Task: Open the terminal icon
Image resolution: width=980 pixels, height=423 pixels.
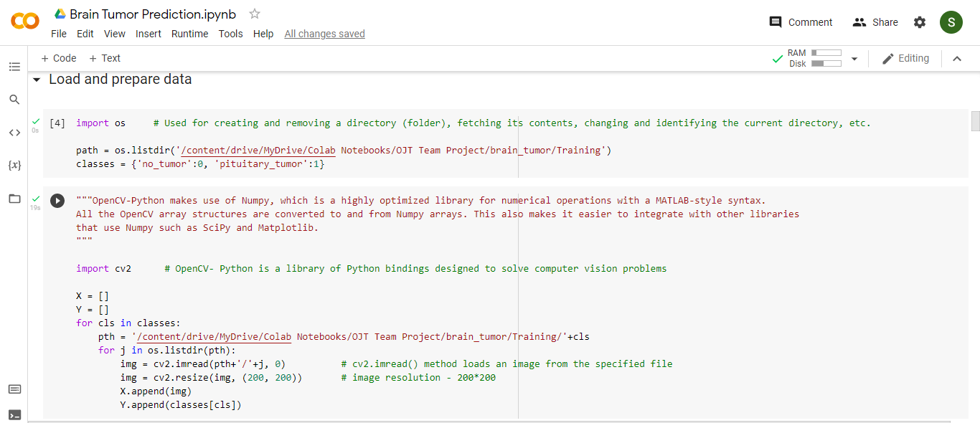Action: [14, 414]
